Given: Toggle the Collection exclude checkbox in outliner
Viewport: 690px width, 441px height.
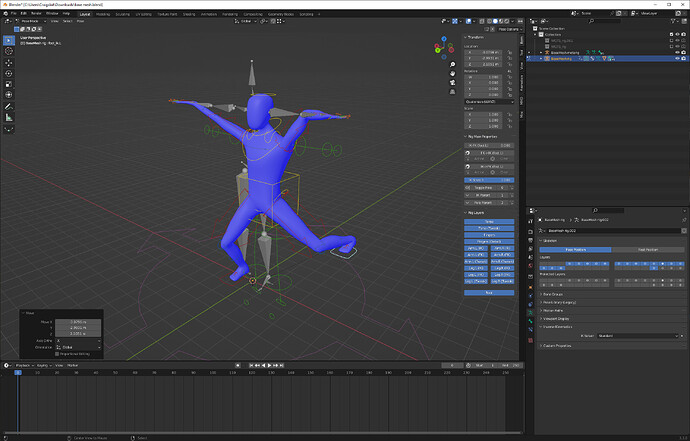Looking at the screenshot, I should pyautogui.click(x=672, y=34).
